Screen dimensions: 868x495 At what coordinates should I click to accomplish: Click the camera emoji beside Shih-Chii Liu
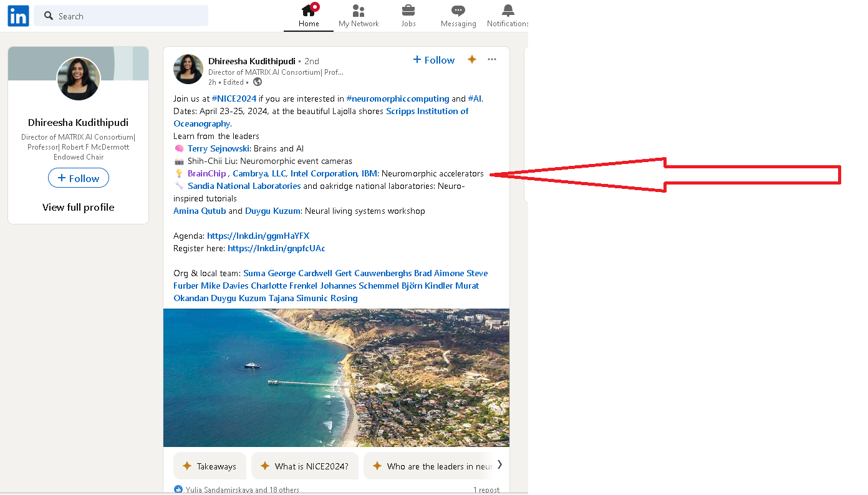(x=179, y=161)
